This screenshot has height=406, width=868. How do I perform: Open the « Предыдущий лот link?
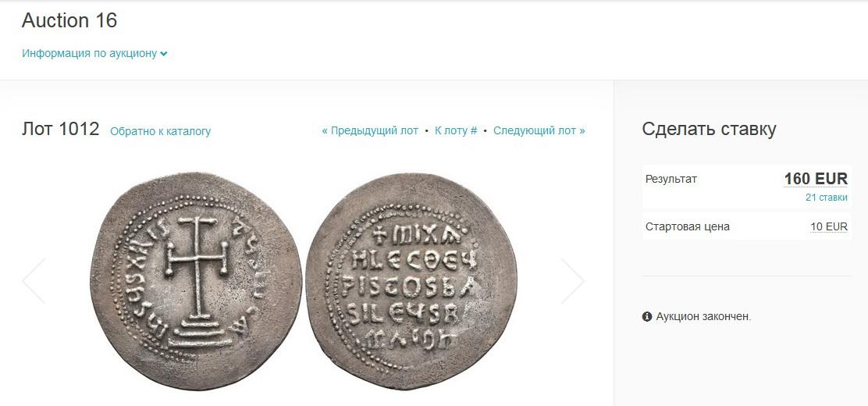(x=370, y=130)
